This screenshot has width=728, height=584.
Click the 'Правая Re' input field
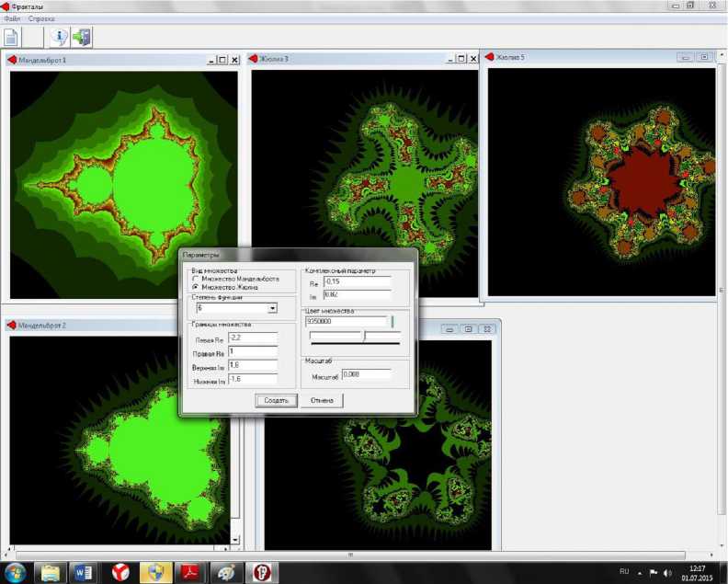(x=252, y=352)
